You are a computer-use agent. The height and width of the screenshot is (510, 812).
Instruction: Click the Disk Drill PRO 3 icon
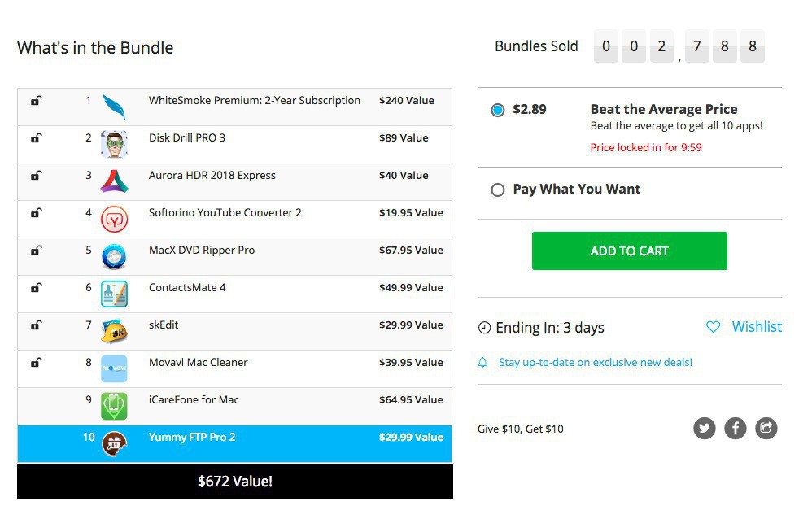click(x=114, y=144)
